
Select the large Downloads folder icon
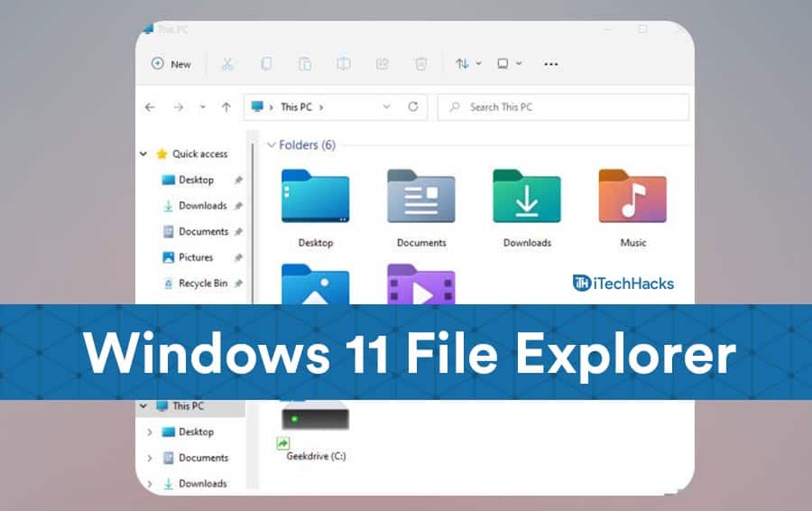(x=527, y=197)
